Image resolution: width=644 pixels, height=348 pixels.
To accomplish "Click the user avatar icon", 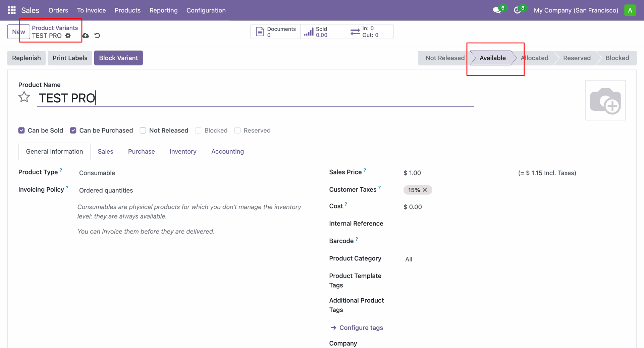I will pos(630,10).
